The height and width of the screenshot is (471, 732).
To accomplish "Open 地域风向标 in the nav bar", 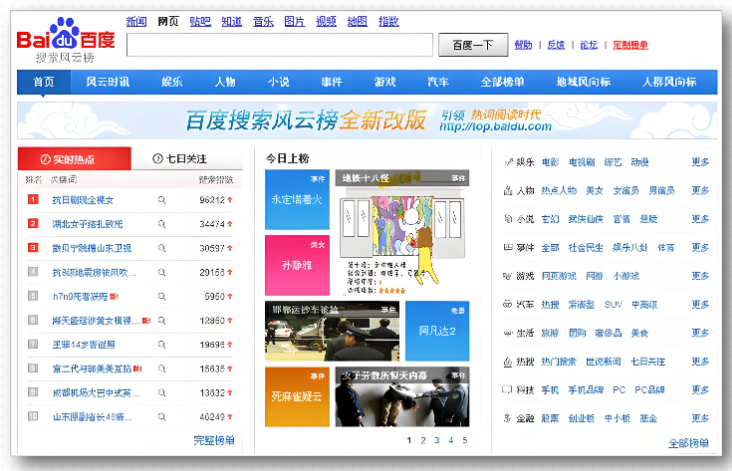I will click(584, 82).
